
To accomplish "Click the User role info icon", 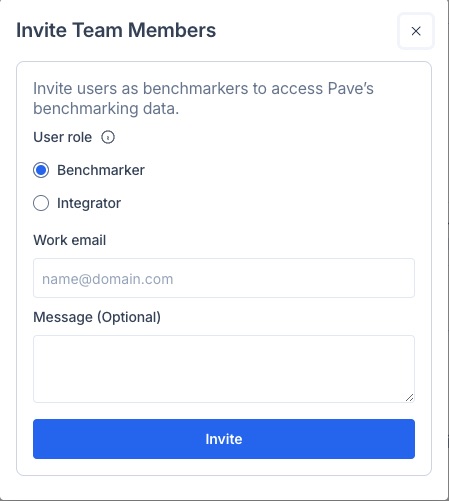I will (108, 137).
